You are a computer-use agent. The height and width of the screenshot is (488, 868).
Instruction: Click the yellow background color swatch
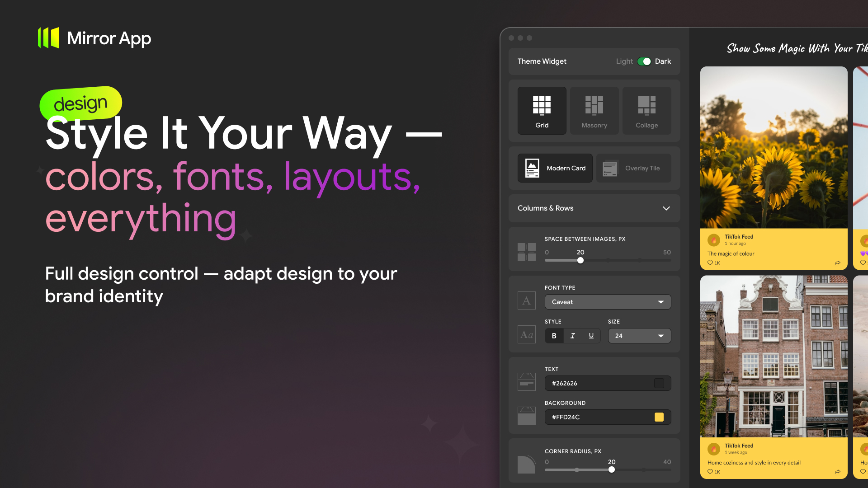659,417
